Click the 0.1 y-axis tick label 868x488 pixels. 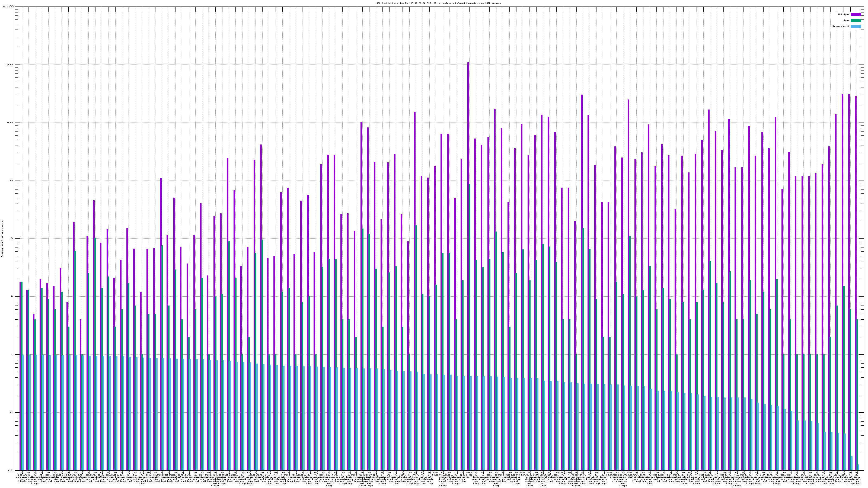pos(11,413)
